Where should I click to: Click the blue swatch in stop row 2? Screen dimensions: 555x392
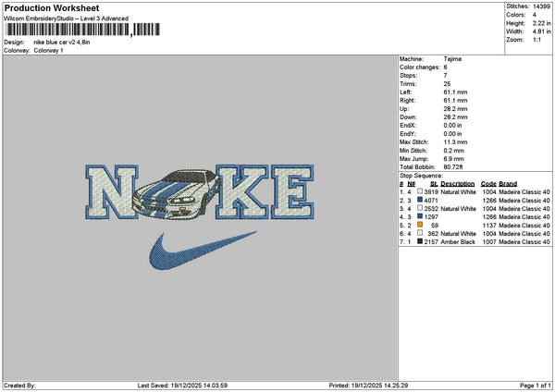420,200
